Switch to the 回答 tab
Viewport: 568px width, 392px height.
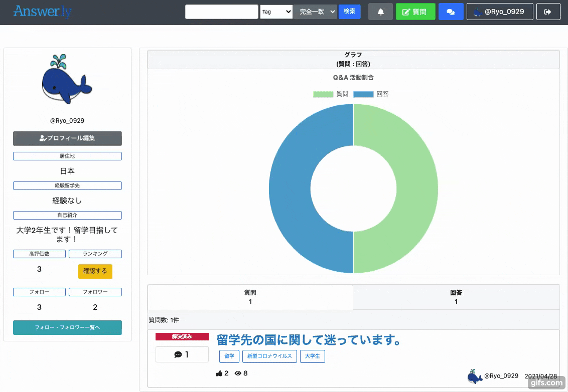[456, 297]
